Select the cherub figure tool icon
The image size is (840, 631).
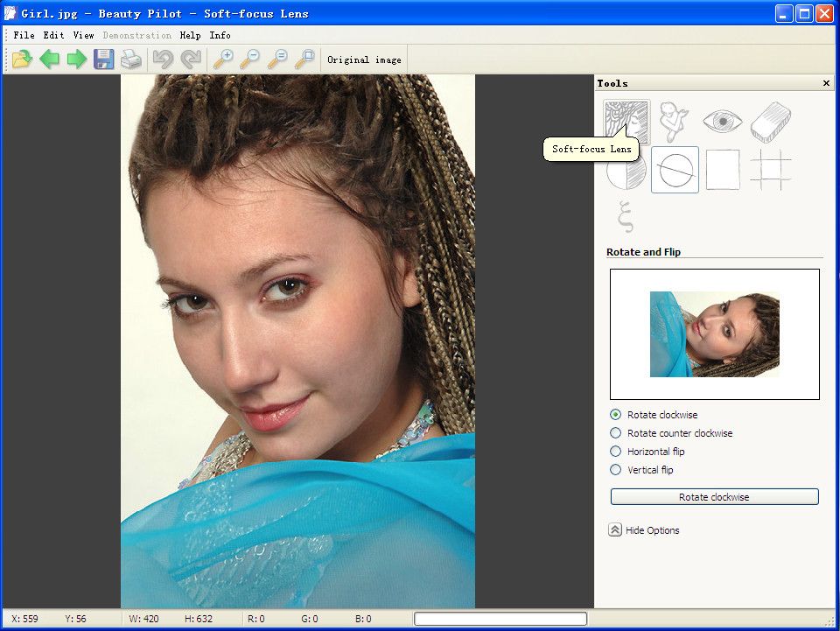[674, 122]
